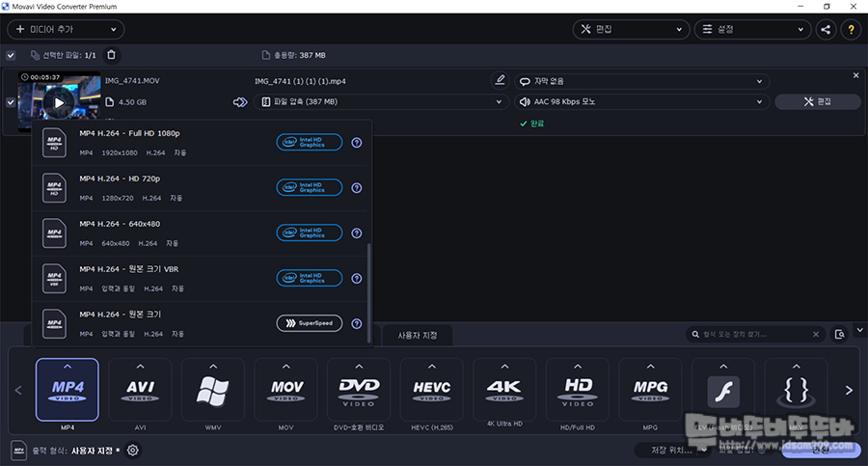Open the 설정 settings dropdown
Screen dimensions: 868x466
(753, 29)
